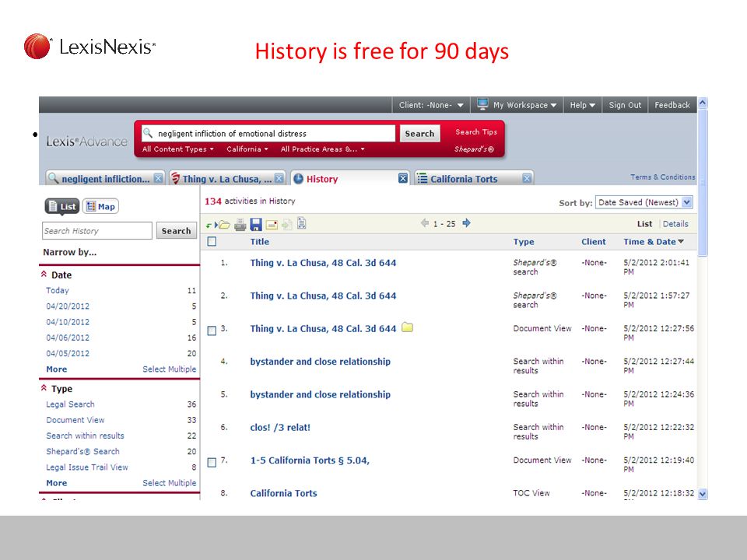Switch to California Torts tab
Image resolution: width=747 pixels, height=560 pixels.
(x=474, y=179)
